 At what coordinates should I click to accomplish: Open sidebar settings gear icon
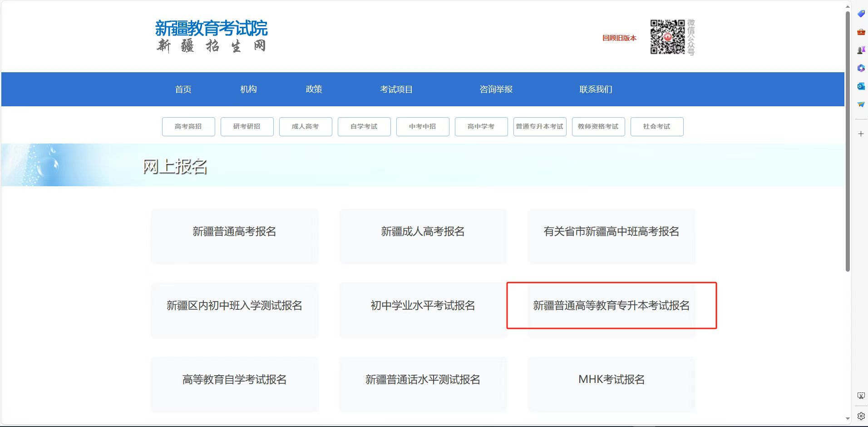[x=861, y=416]
